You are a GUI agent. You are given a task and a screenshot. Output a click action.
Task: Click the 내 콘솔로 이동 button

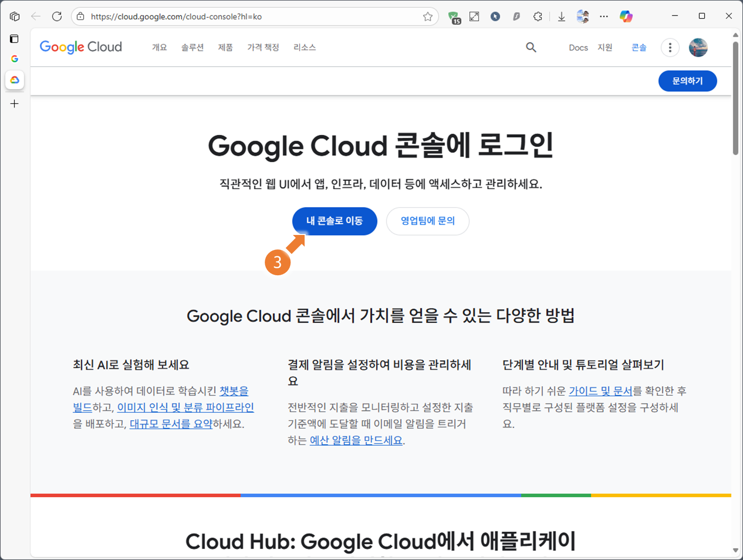[334, 221]
